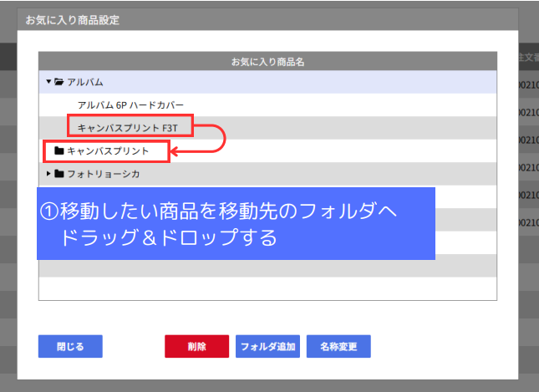This screenshot has height=392, width=539.
Task: Click the フォトリョーシカ folder icon
Action: [x=58, y=174]
